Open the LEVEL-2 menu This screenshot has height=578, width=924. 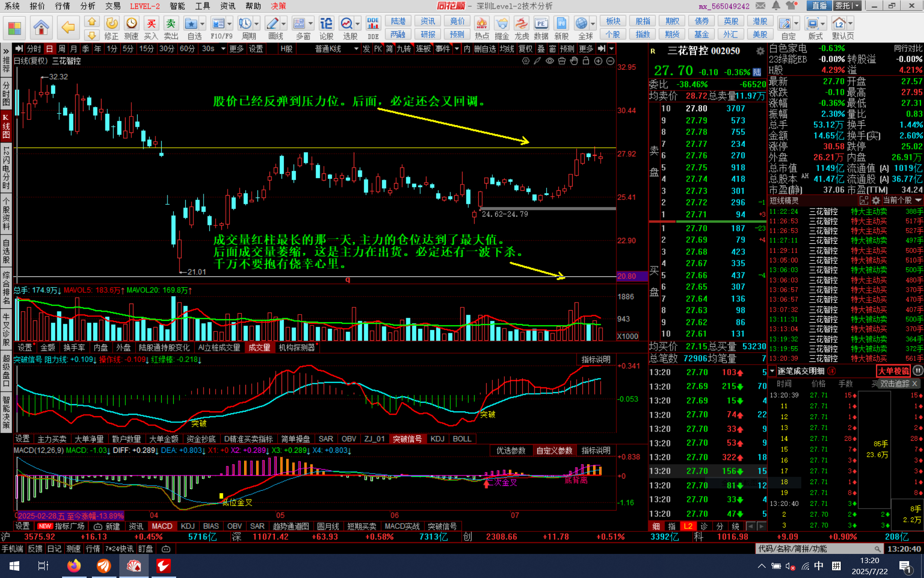[145, 6]
